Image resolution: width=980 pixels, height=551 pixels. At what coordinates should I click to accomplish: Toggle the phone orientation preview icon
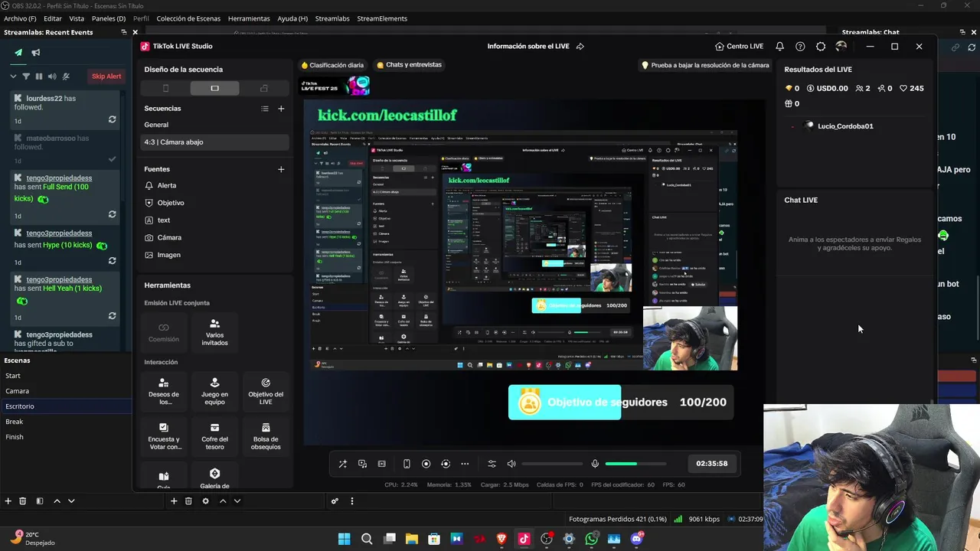[x=407, y=464]
